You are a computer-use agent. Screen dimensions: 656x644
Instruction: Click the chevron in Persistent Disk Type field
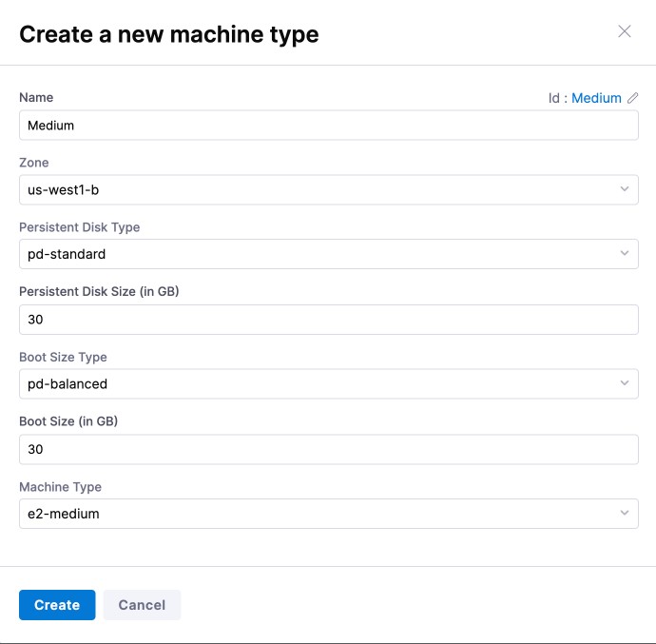[x=625, y=254]
